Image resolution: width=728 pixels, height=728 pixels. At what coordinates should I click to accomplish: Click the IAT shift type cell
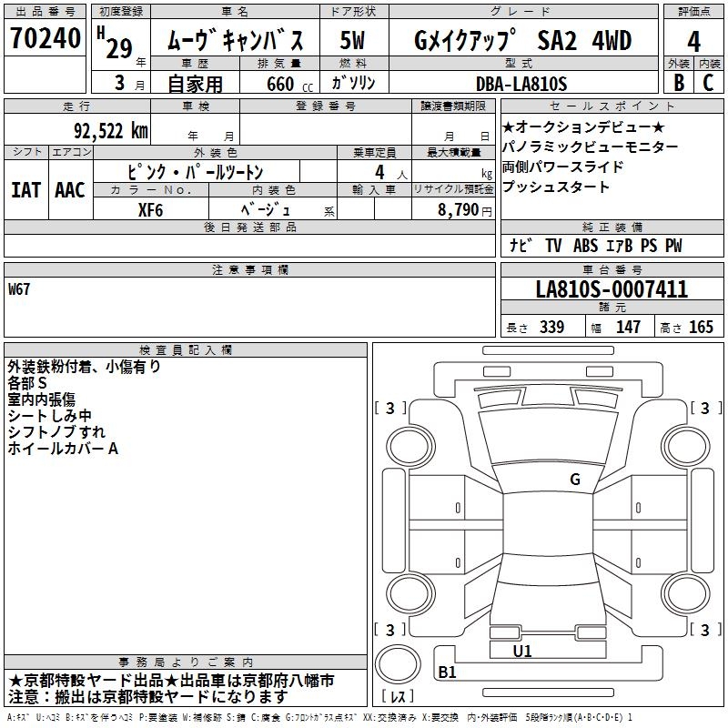(26, 189)
